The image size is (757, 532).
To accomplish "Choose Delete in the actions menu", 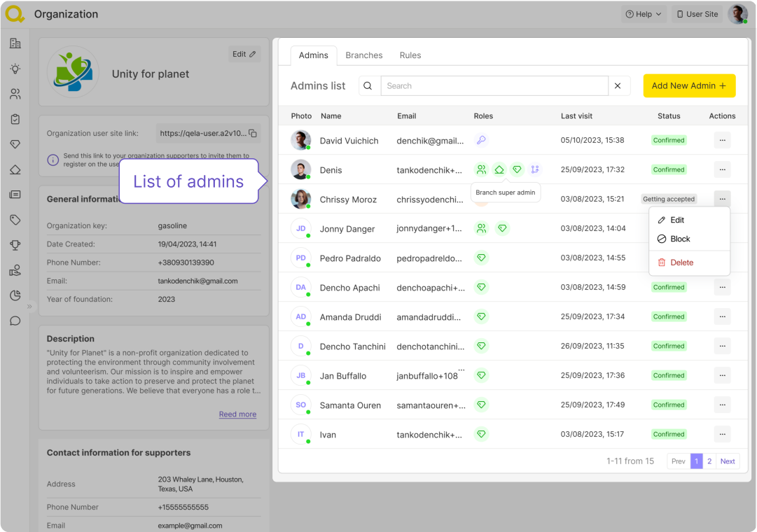I will click(681, 262).
